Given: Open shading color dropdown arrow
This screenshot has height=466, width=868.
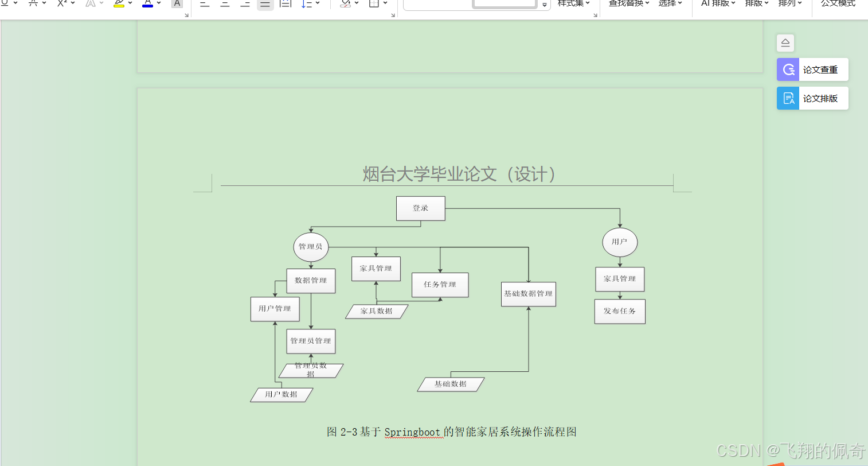Looking at the screenshot, I should 357,3.
